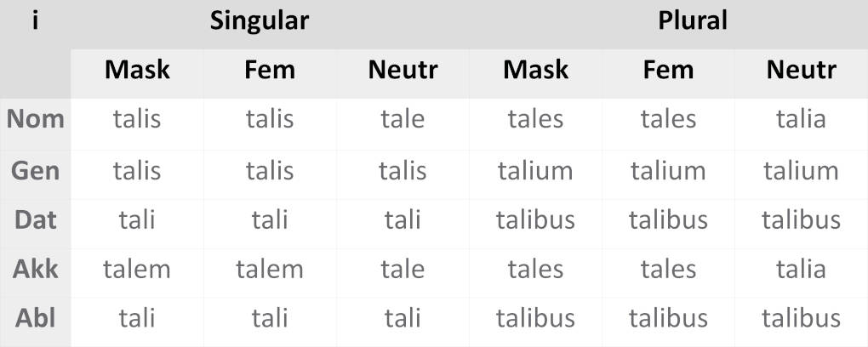Click the Singular column group header
The image size is (868, 347).
click(x=260, y=21)
